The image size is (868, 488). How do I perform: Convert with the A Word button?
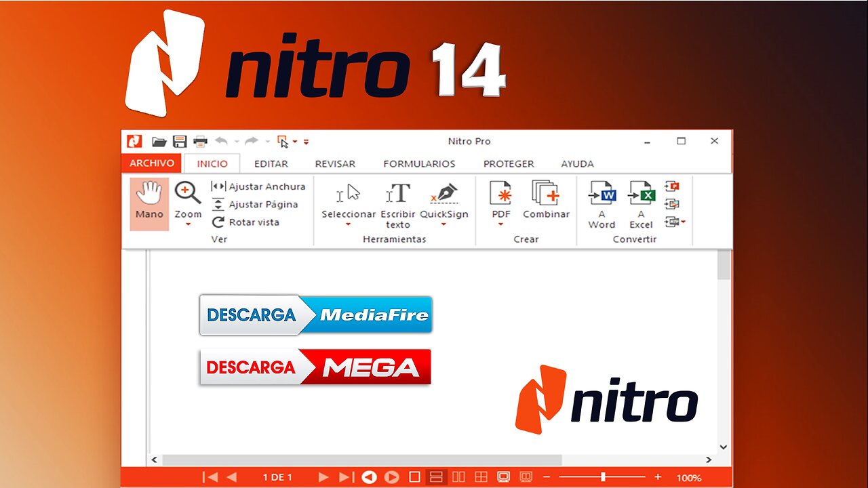pos(601,205)
